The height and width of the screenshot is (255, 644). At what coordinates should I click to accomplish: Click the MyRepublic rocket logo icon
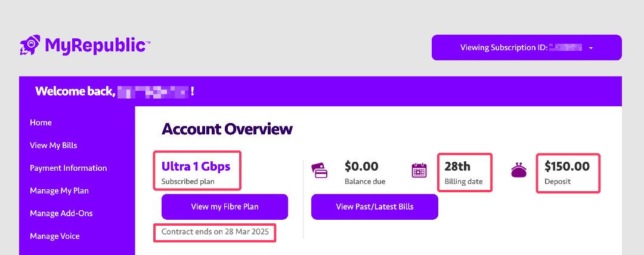coord(30,45)
